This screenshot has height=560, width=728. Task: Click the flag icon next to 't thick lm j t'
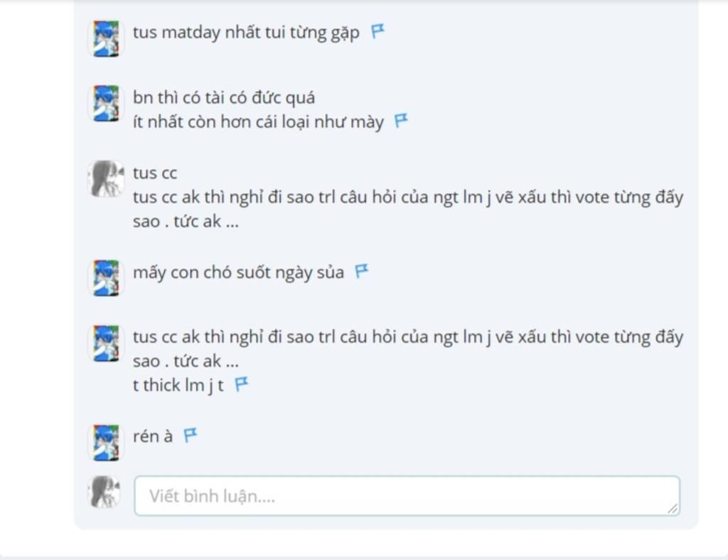(242, 384)
